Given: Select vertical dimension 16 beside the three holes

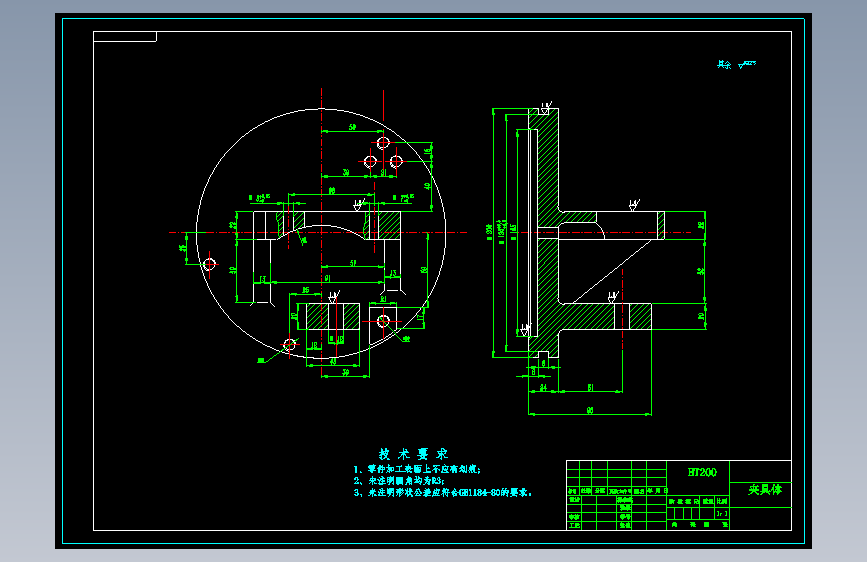Looking at the screenshot, I should pos(427,150).
